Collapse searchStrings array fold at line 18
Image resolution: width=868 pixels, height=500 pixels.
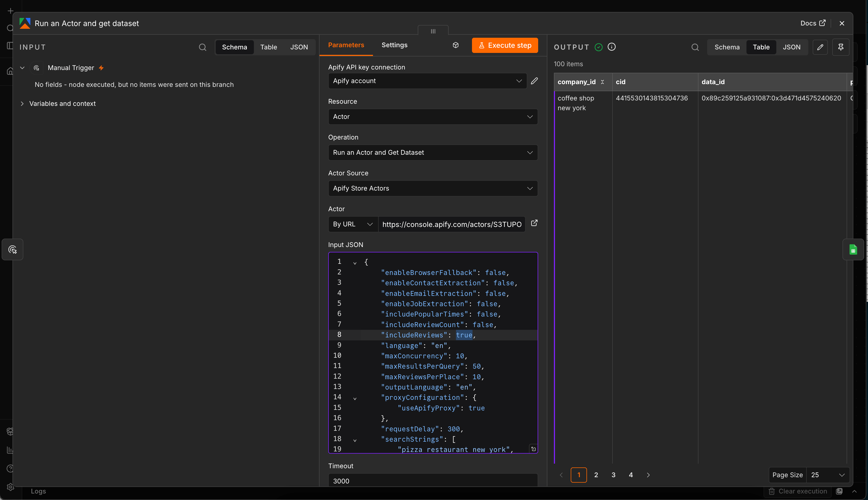(355, 440)
